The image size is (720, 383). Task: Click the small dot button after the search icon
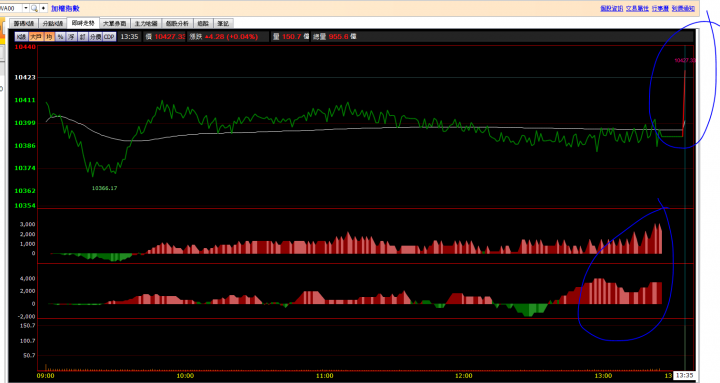44,8
